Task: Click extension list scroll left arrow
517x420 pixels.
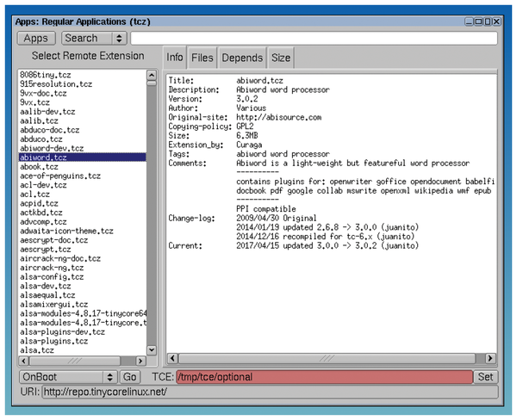Action: click(x=24, y=361)
